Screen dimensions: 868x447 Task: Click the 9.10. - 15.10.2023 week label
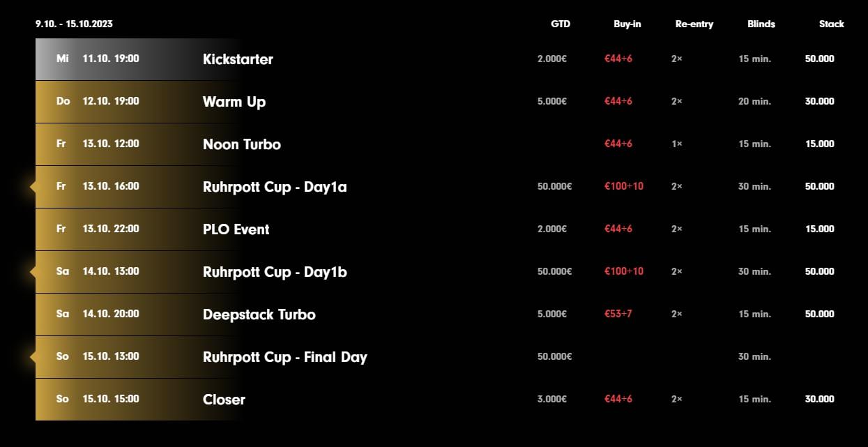pyautogui.click(x=74, y=24)
